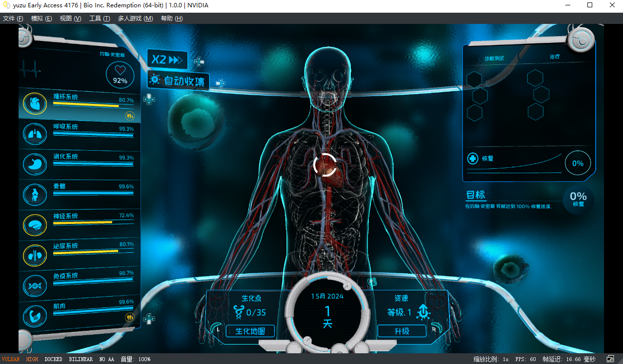Select the immune system DNA icon
623x364 pixels.
pos(35,285)
